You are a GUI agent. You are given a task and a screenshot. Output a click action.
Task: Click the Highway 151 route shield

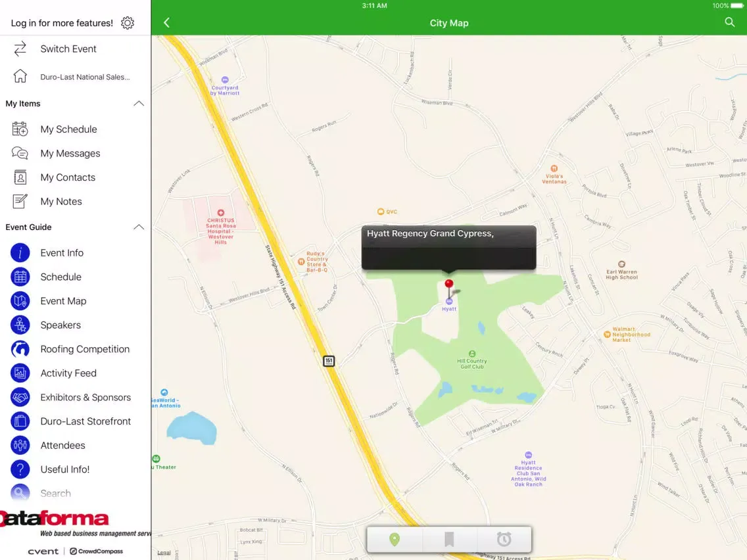click(x=329, y=361)
